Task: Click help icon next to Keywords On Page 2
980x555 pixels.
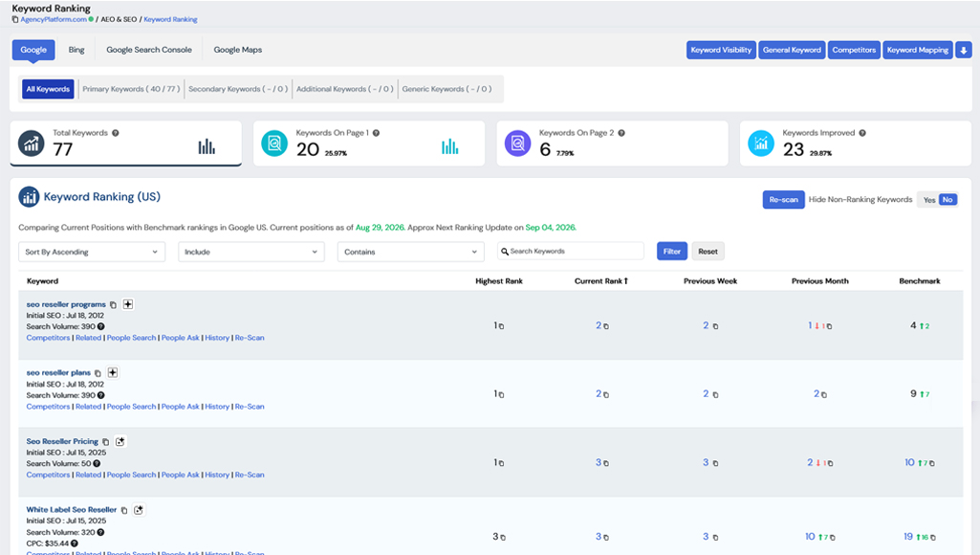Action: click(621, 133)
